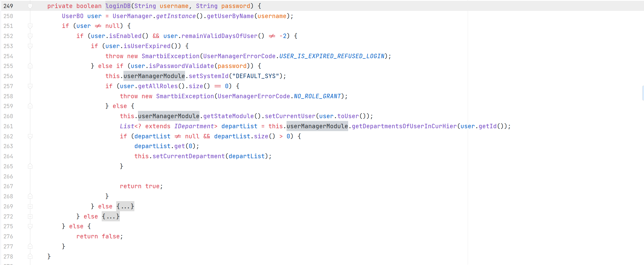Click the IDepartment type on line 261

[x=194, y=126]
